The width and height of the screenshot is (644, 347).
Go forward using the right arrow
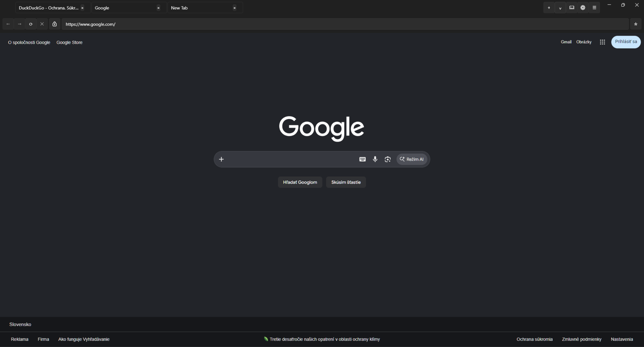click(19, 24)
